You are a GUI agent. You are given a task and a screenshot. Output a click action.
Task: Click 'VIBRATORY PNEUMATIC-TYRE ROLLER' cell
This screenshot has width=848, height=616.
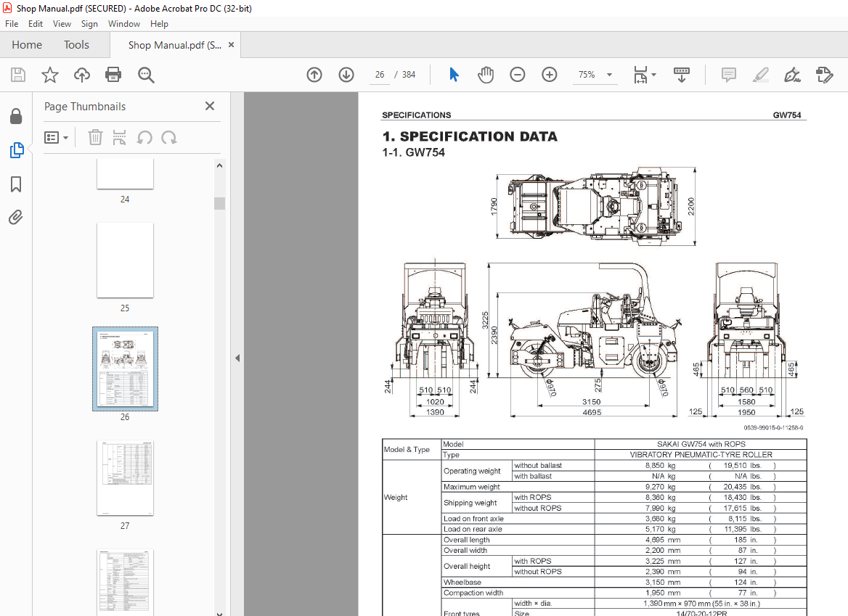[701, 454]
